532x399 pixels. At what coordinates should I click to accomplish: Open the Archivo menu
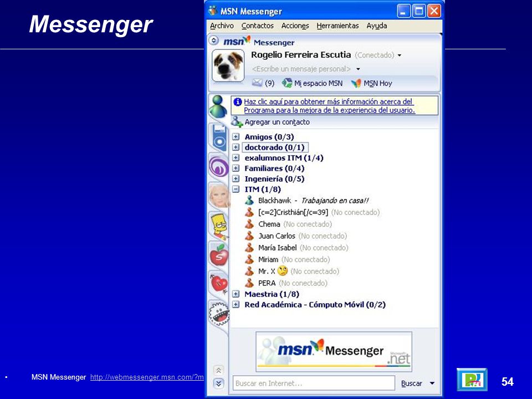pyautogui.click(x=222, y=26)
